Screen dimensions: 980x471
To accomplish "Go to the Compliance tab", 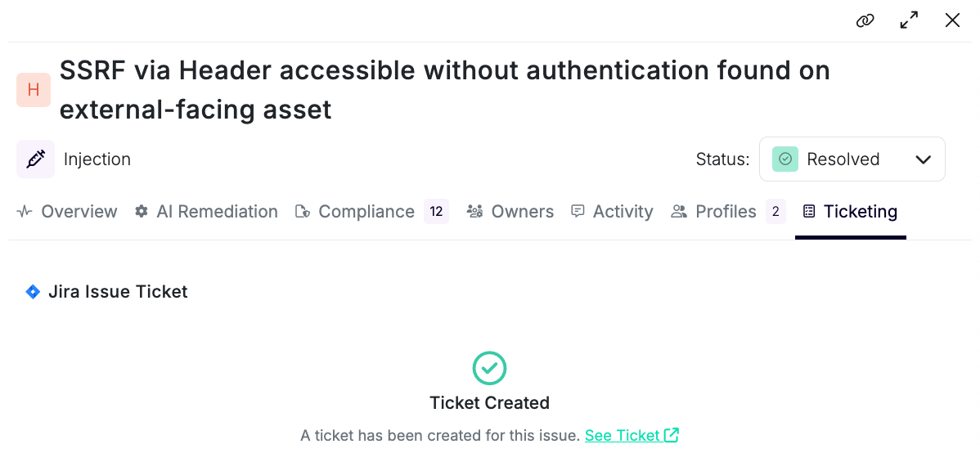I will (x=354, y=212).
